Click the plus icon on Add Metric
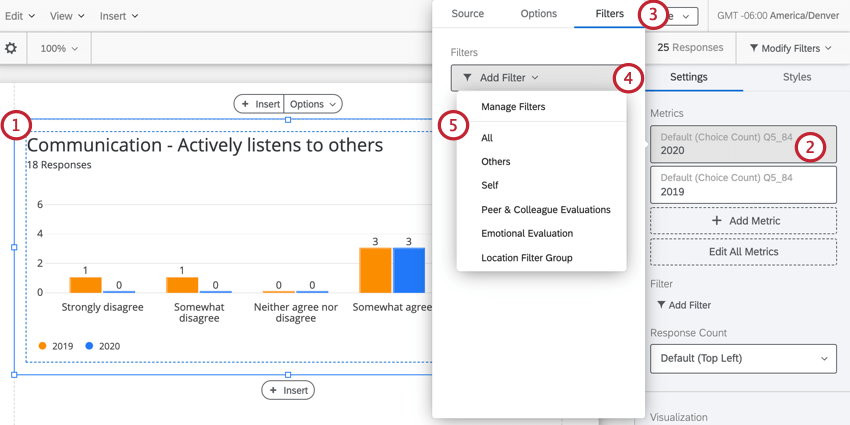Image resolution: width=850 pixels, height=425 pixels. pos(716,221)
